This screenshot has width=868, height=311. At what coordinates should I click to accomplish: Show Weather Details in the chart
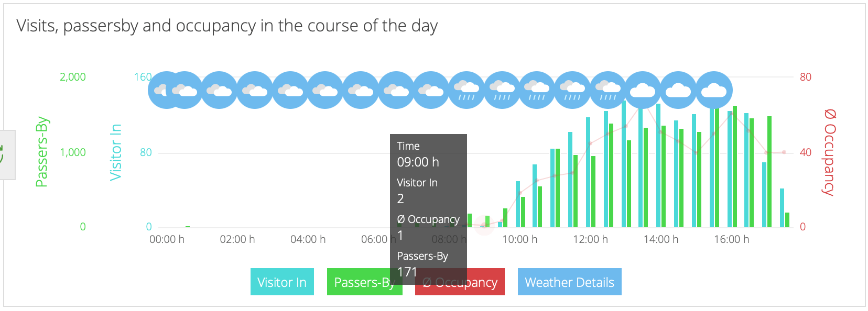569,282
